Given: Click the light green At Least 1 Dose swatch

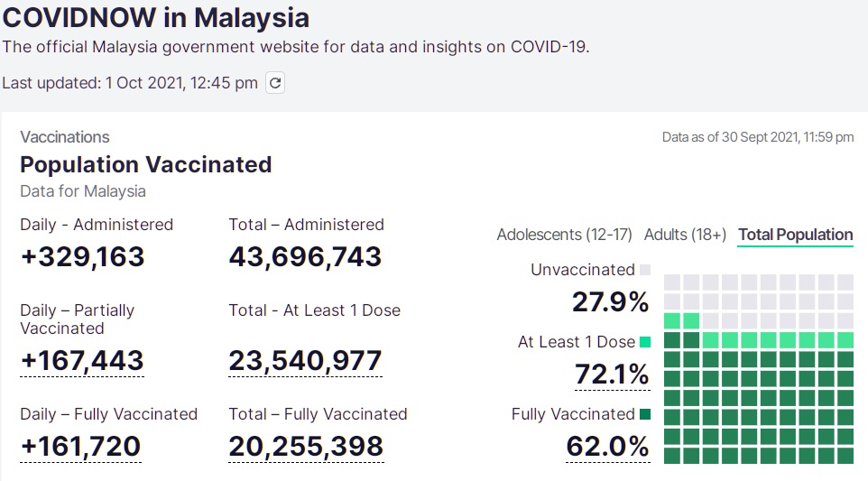Looking at the screenshot, I should click(645, 342).
